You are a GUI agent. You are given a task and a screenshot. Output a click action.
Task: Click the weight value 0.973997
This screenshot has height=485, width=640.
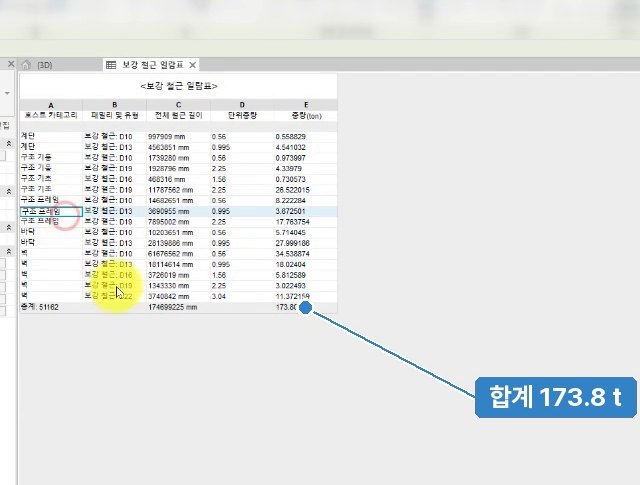pos(306,158)
